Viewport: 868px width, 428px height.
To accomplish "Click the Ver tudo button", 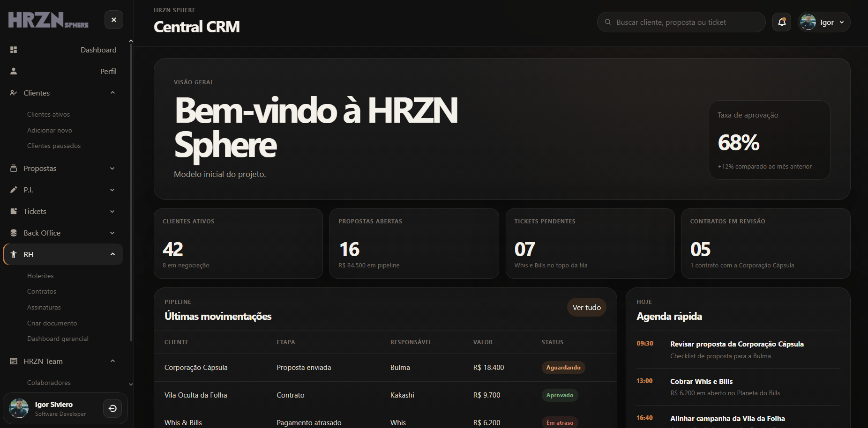I will [x=587, y=307].
